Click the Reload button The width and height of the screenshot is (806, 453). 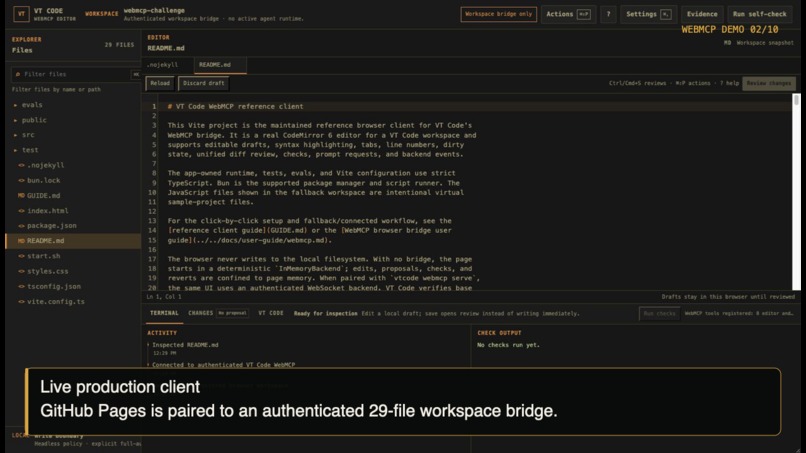pos(160,83)
